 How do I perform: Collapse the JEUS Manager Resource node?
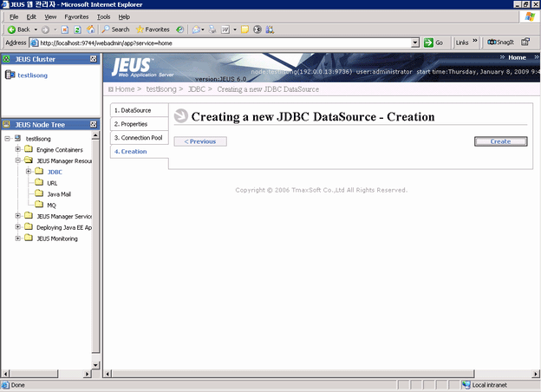(18, 160)
